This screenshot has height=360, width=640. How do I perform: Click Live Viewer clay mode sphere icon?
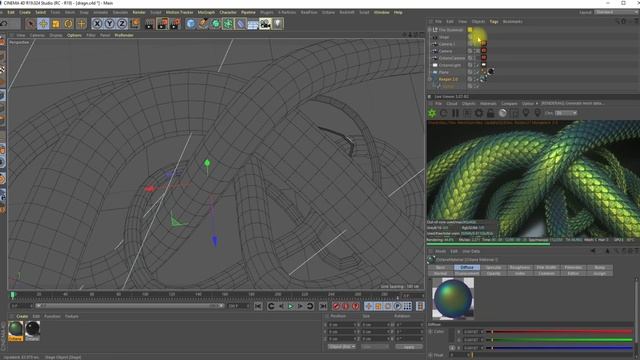coord(502,113)
